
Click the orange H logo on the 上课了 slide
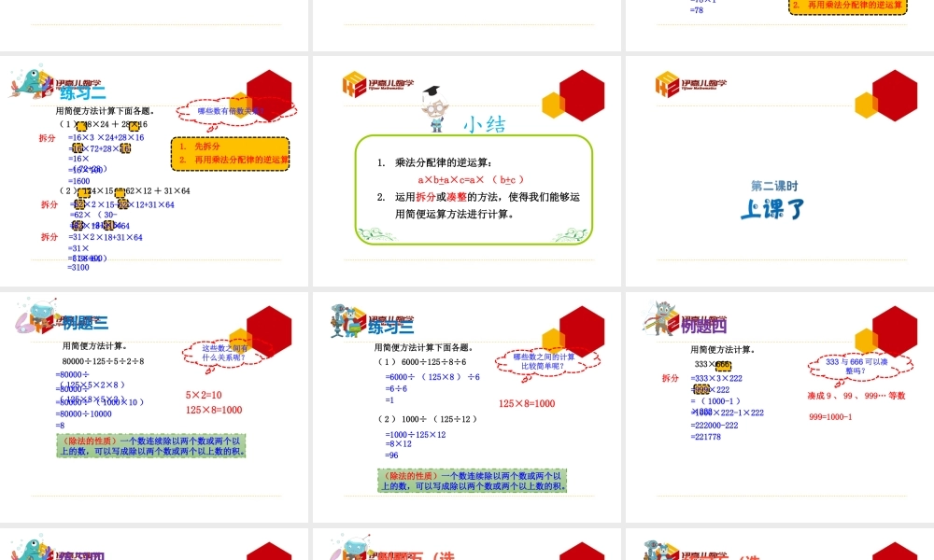click(x=666, y=85)
